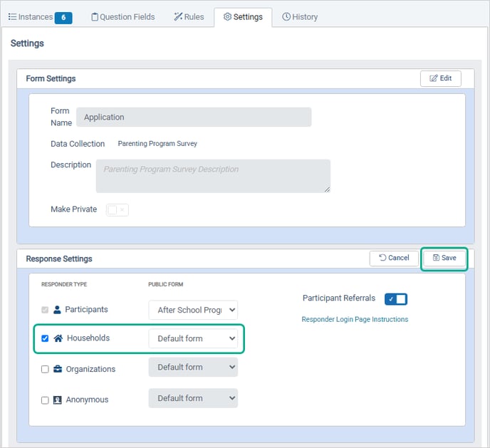
Task: Save the Response Settings
Action: (444, 258)
